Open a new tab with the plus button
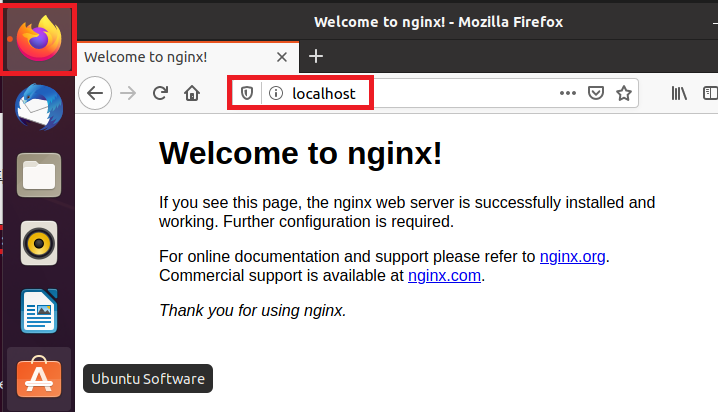The image size is (718, 412). click(316, 56)
